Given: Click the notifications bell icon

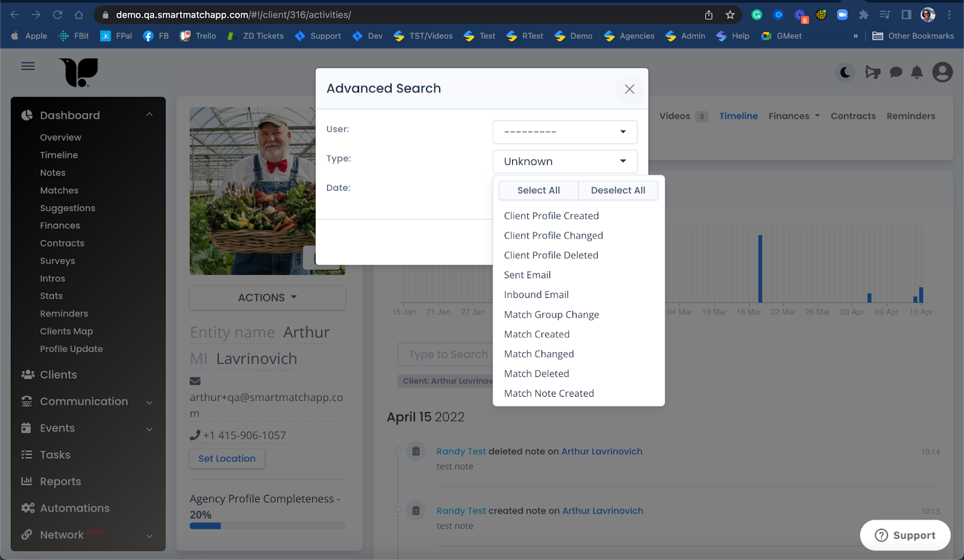Looking at the screenshot, I should (916, 73).
